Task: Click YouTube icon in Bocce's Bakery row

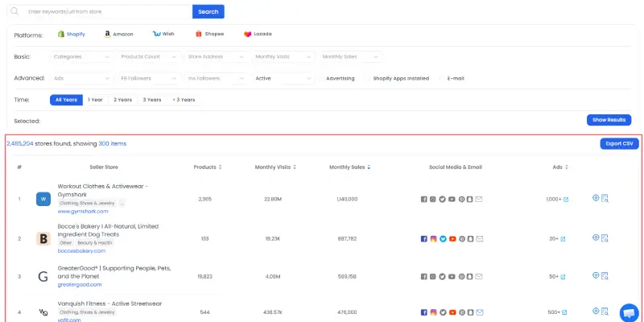Action: pos(452,238)
